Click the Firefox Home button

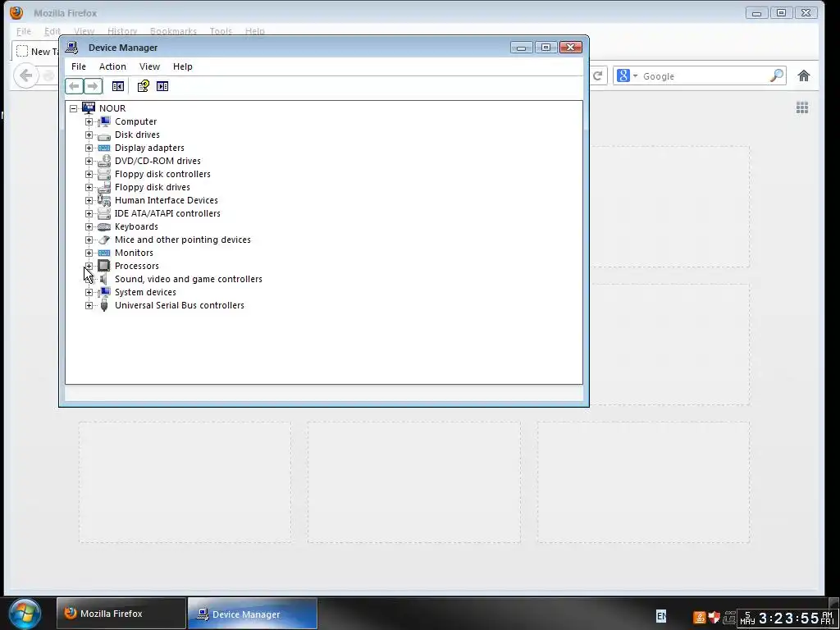coord(804,76)
